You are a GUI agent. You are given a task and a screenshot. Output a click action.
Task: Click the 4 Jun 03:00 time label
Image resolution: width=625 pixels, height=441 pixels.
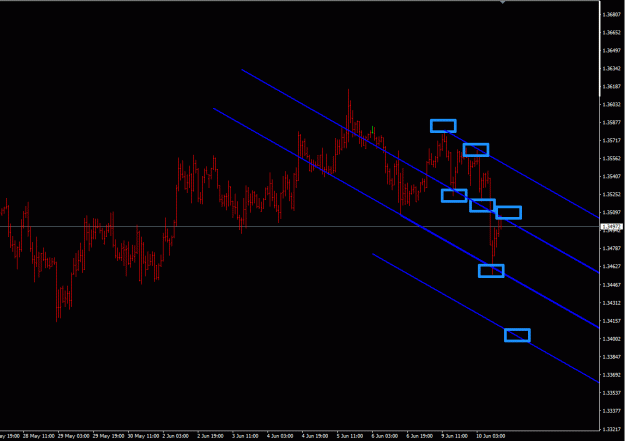pos(280,436)
